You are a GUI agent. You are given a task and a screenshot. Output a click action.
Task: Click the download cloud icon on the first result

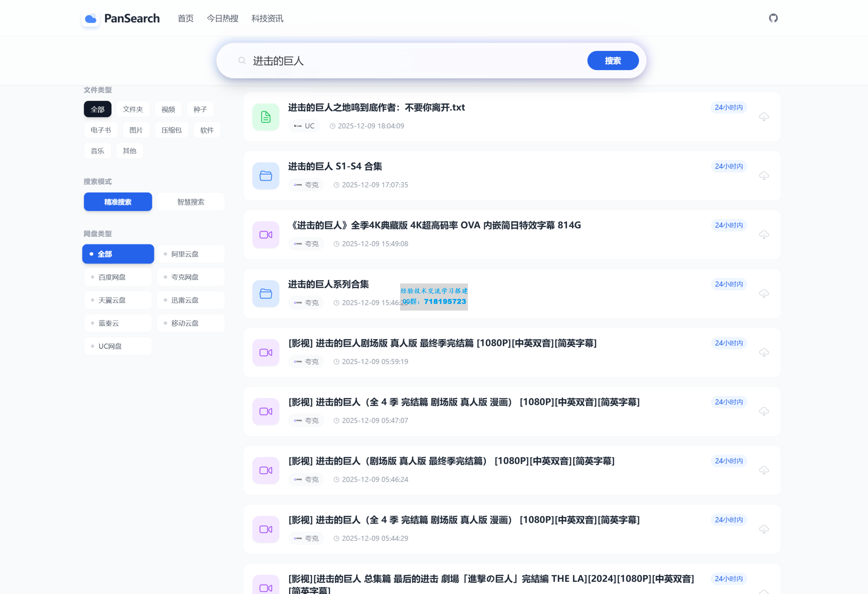coord(764,117)
